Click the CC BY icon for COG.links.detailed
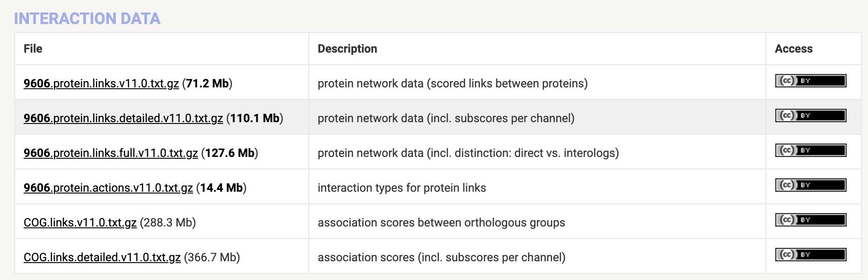Viewport: 868px width, 280px height. 811,255
